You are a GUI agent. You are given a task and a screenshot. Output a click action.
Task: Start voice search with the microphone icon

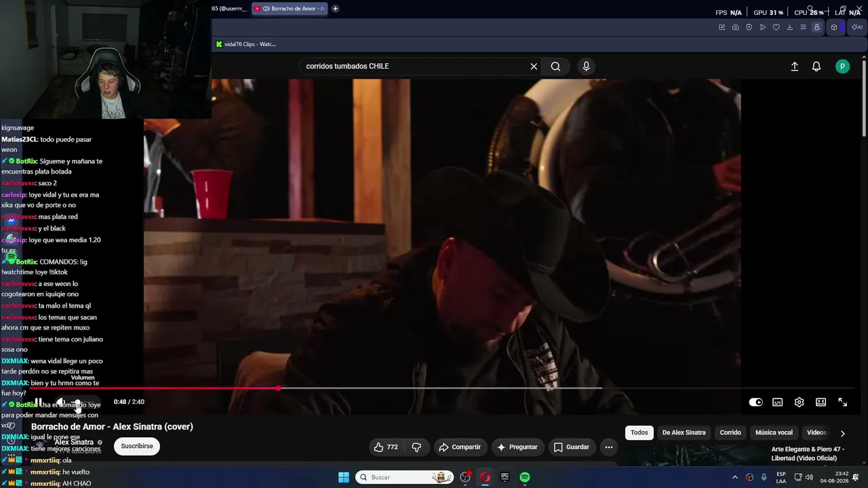586,66
